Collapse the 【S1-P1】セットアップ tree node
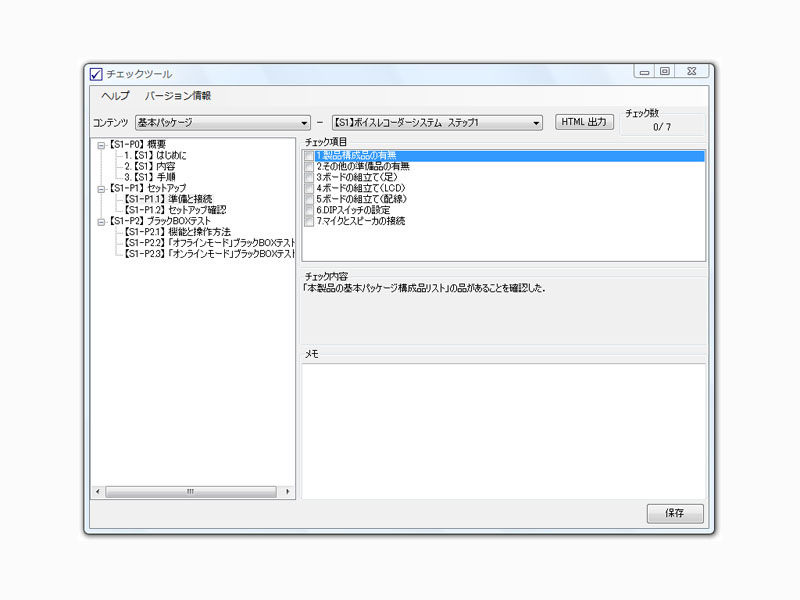Viewport: 800px width, 600px height. tap(102, 189)
